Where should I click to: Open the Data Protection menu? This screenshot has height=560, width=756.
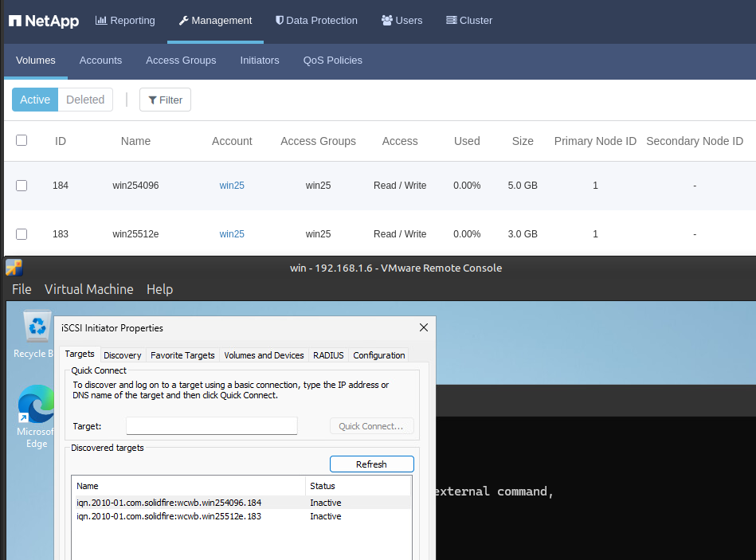coord(316,20)
